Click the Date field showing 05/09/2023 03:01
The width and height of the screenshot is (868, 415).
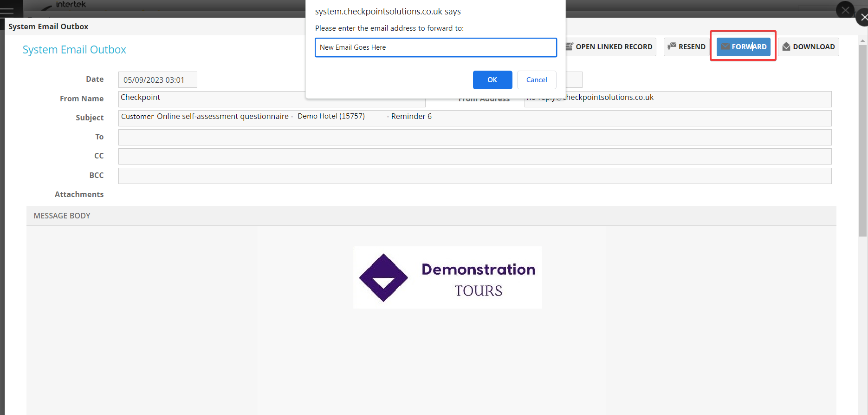(x=157, y=80)
